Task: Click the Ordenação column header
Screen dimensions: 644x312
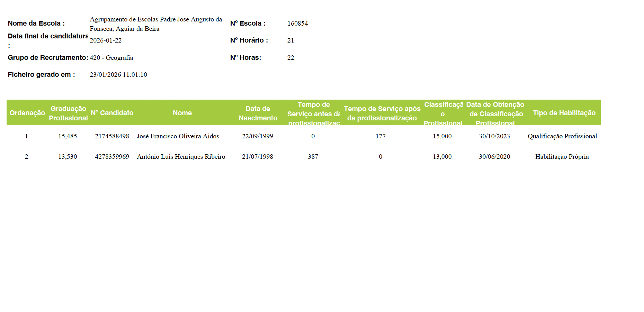Action: tap(27, 113)
